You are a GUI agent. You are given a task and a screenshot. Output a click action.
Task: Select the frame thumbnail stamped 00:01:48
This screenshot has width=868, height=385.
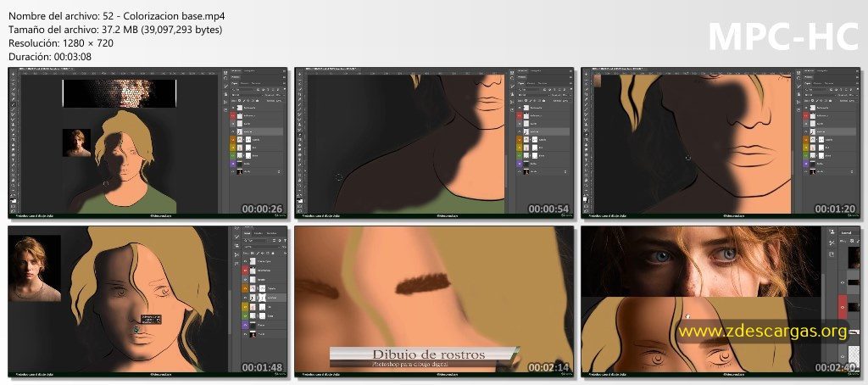tap(147, 301)
